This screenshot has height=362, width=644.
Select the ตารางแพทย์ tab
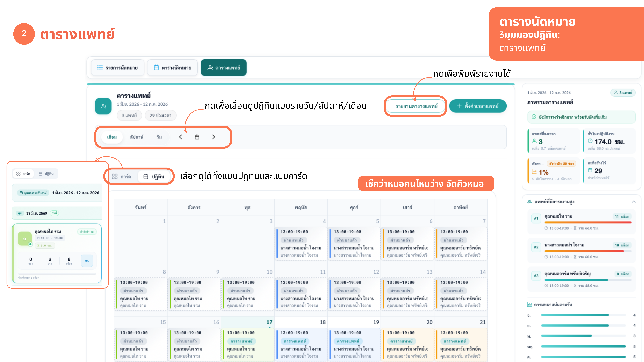click(x=224, y=67)
